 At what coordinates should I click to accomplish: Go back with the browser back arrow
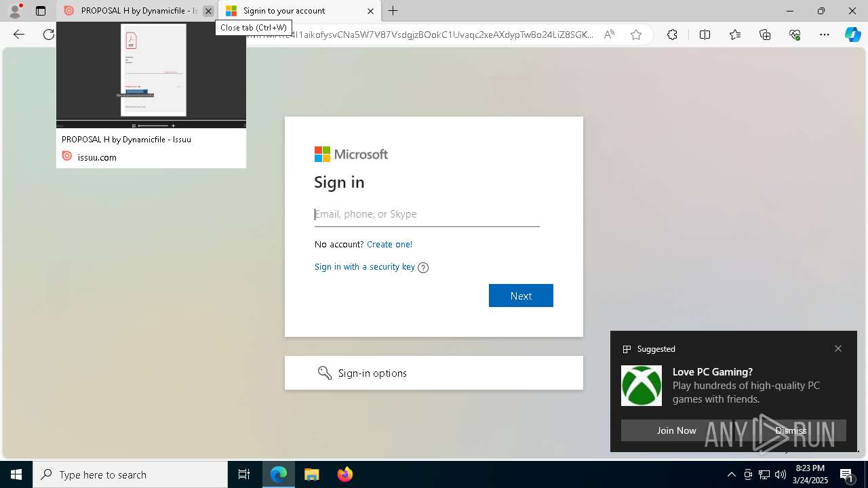[x=19, y=35]
